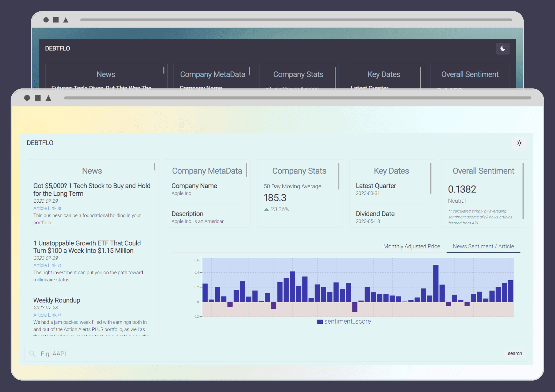Click the '0.1382' sentiment score
This screenshot has height=392, width=555.
pos(462,189)
